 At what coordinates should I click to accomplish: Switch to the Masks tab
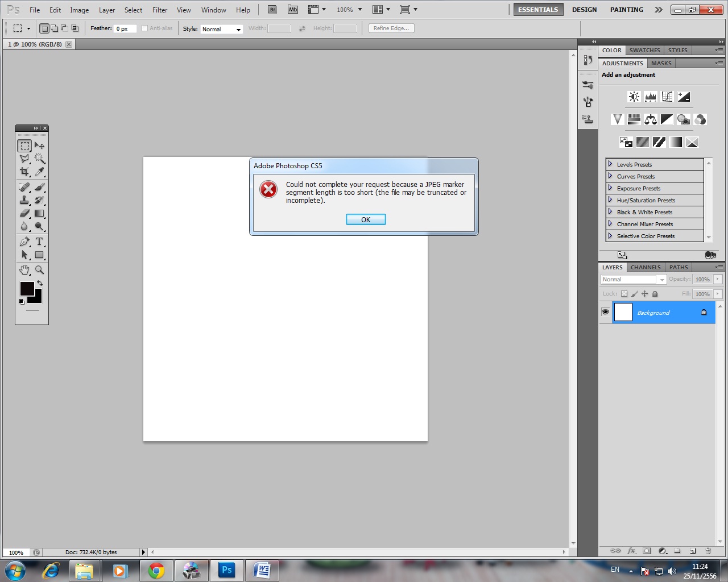tap(661, 63)
